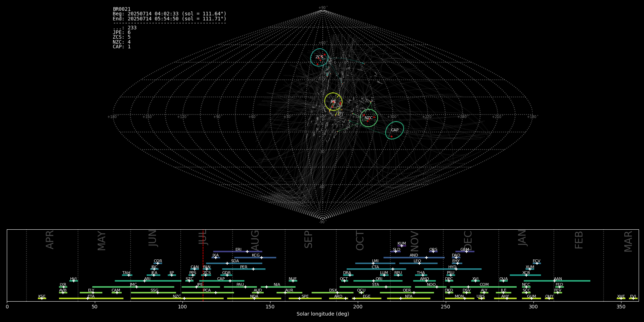Select the NZC radiant circle on sky map
This screenshot has width=644, height=322.
369,118
